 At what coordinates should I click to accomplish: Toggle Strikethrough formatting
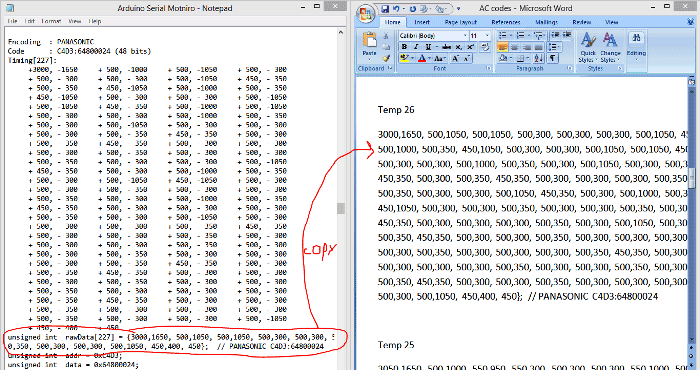pyautogui.click(x=446, y=47)
